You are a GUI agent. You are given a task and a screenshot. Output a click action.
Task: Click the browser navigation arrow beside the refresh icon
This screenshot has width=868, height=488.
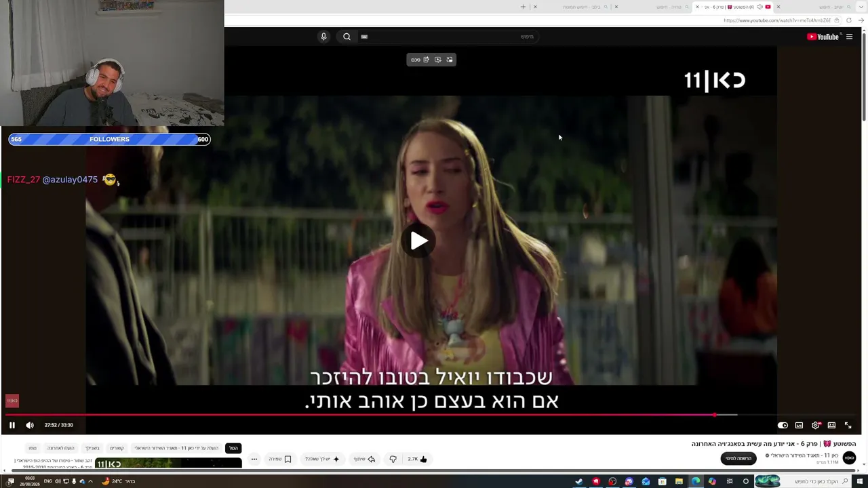tap(861, 20)
